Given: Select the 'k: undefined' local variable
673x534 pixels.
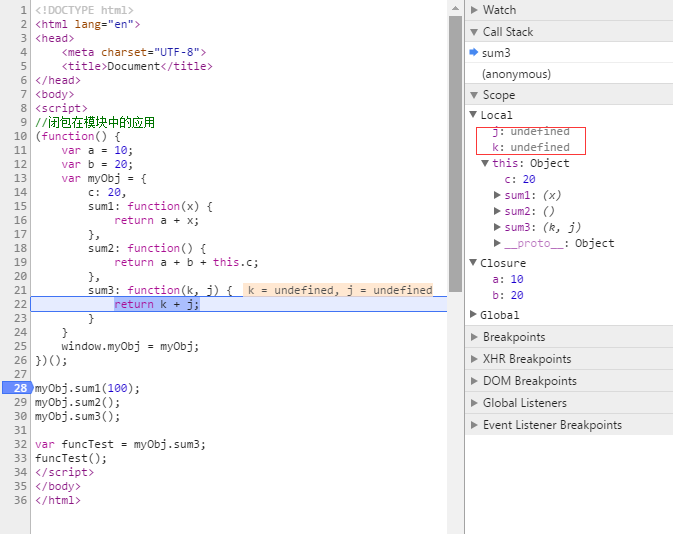Looking at the screenshot, I should (x=531, y=147).
